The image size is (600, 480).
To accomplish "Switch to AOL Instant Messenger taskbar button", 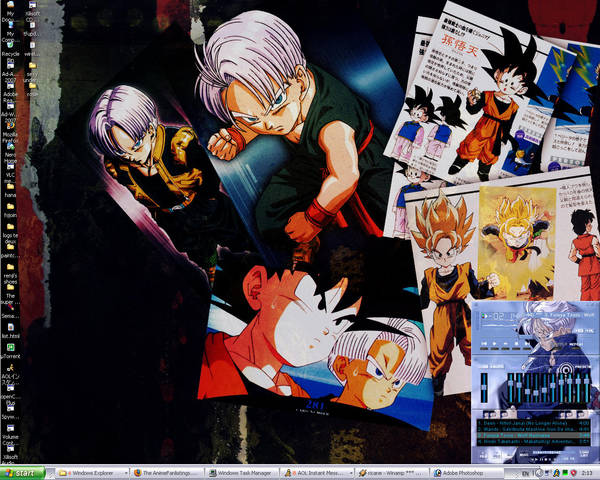I will [317, 473].
